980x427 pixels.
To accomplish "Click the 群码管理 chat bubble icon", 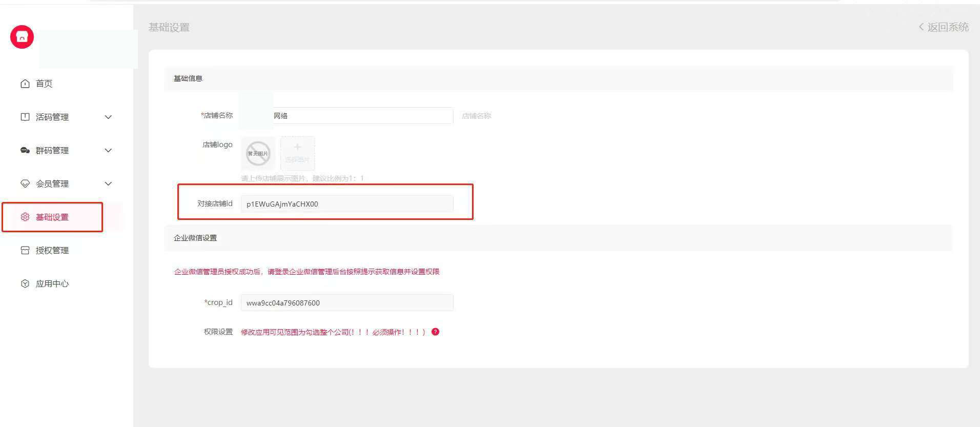I will (25, 150).
